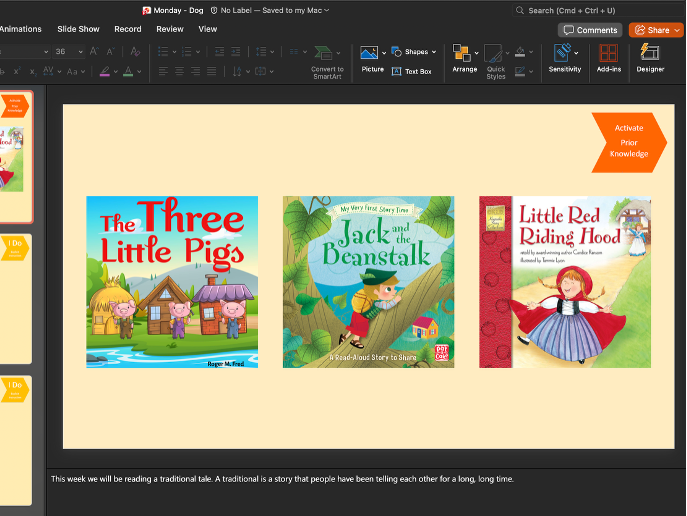Open the numbered list style dropdown arrow
The image size is (687, 516).
[198, 52]
